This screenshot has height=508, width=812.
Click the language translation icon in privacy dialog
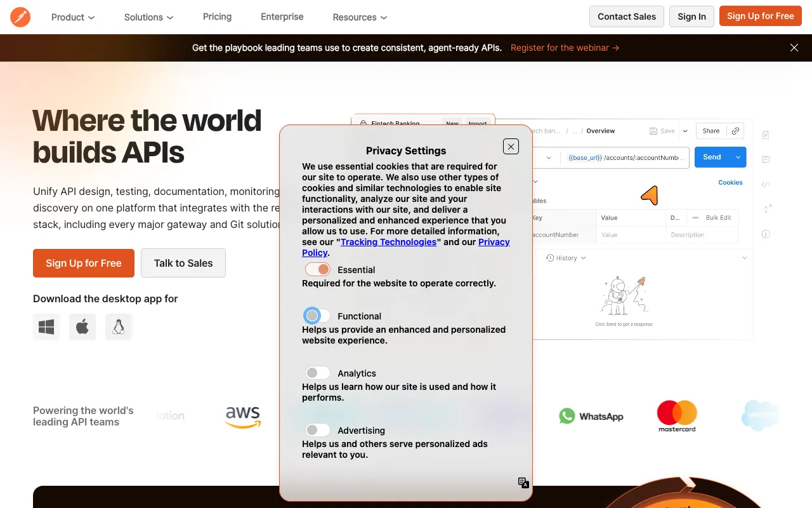click(x=523, y=483)
